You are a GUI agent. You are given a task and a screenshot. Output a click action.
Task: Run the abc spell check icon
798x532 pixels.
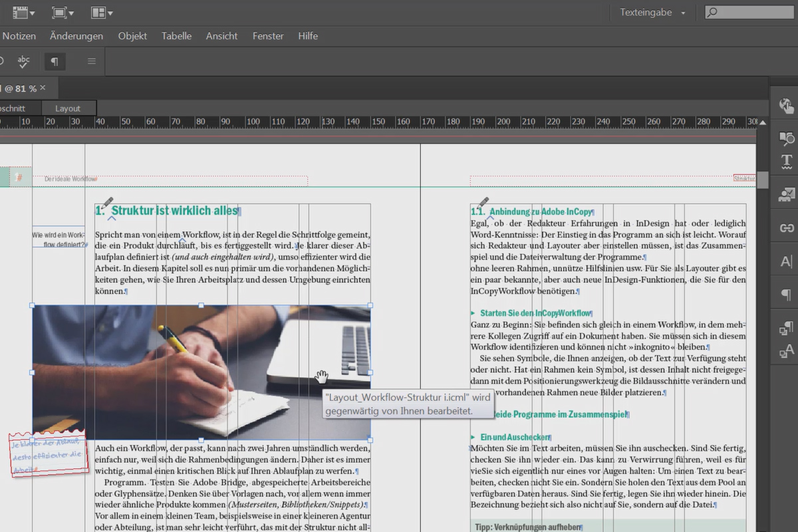pyautogui.click(x=24, y=61)
